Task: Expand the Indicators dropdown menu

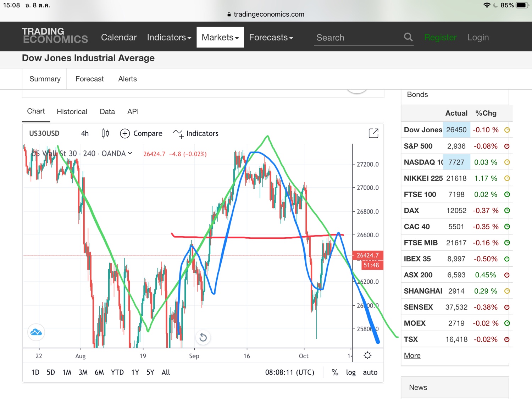Action: tap(169, 37)
